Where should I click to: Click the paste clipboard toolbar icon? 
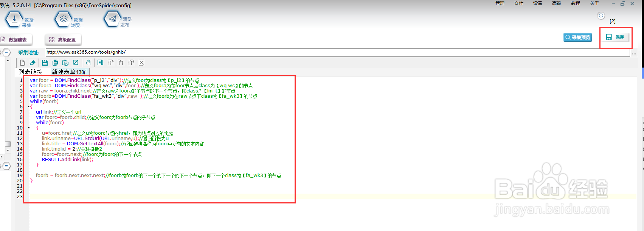pyautogui.click(x=65, y=63)
